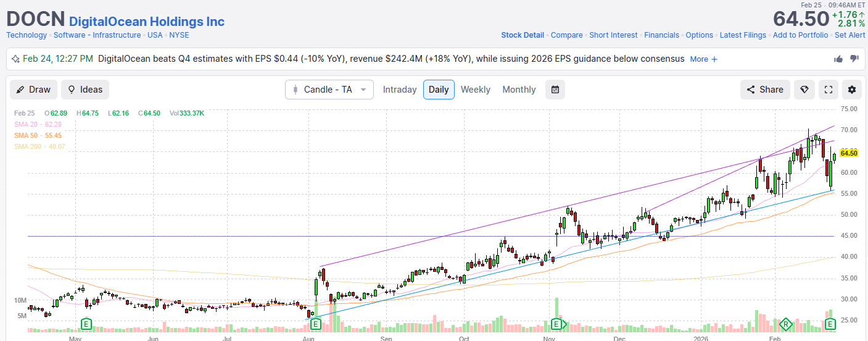Viewport: 868px width, 341px height.
Task: Activate the Draw tool button
Action: pyautogui.click(x=33, y=90)
